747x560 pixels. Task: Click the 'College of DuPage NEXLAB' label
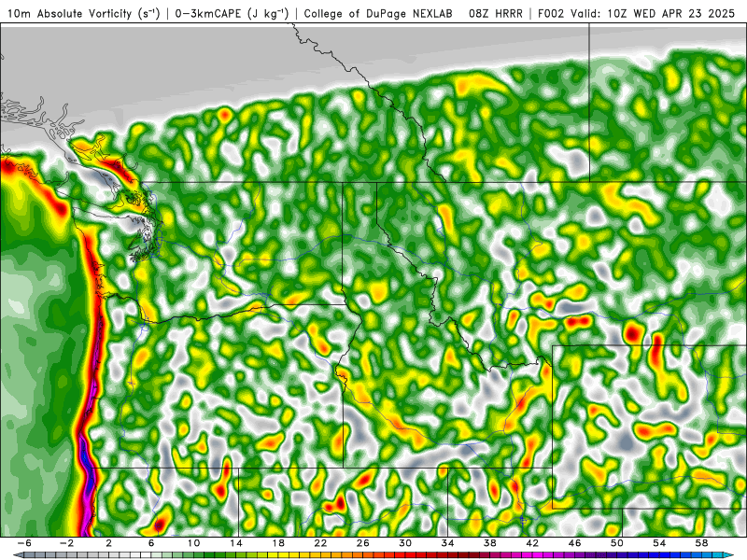point(378,14)
